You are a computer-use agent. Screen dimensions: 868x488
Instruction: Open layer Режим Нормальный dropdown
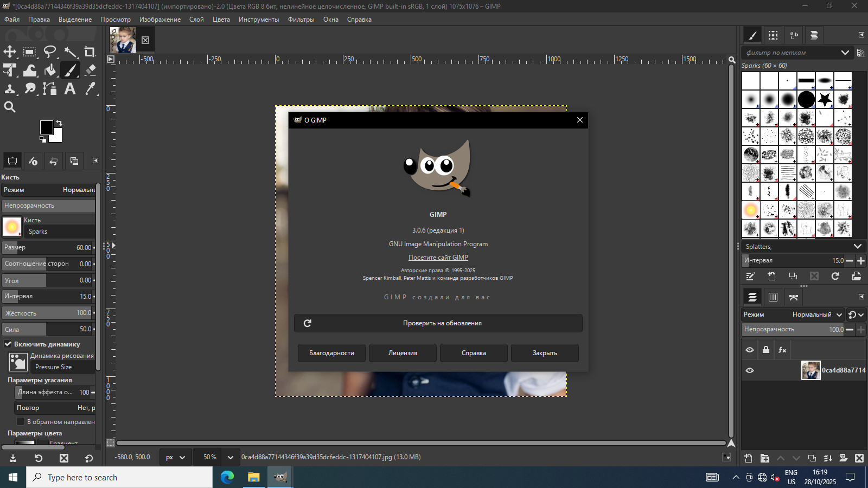click(819, 314)
